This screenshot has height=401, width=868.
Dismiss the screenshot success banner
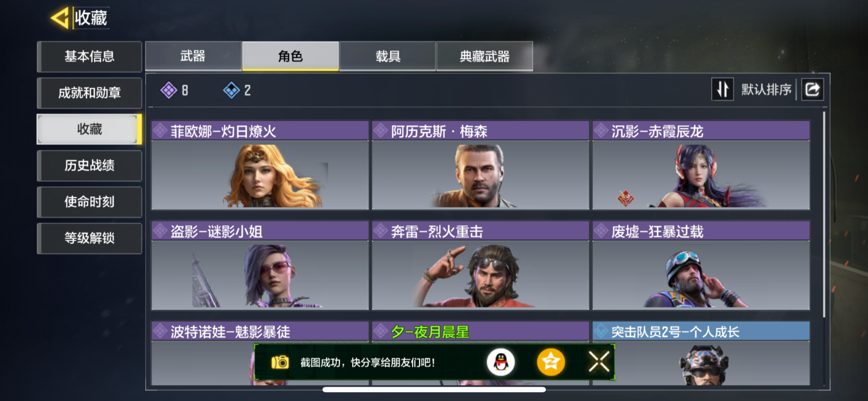click(x=599, y=362)
